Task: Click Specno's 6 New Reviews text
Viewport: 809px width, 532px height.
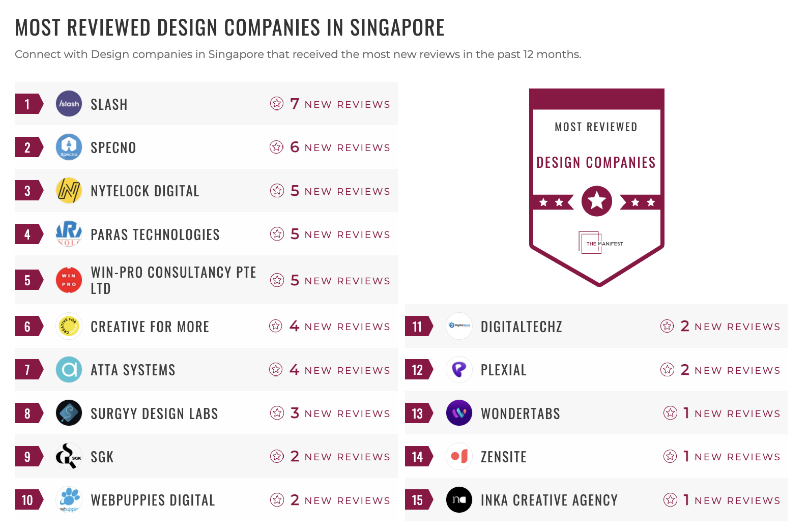Action: pyautogui.click(x=340, y=147)
